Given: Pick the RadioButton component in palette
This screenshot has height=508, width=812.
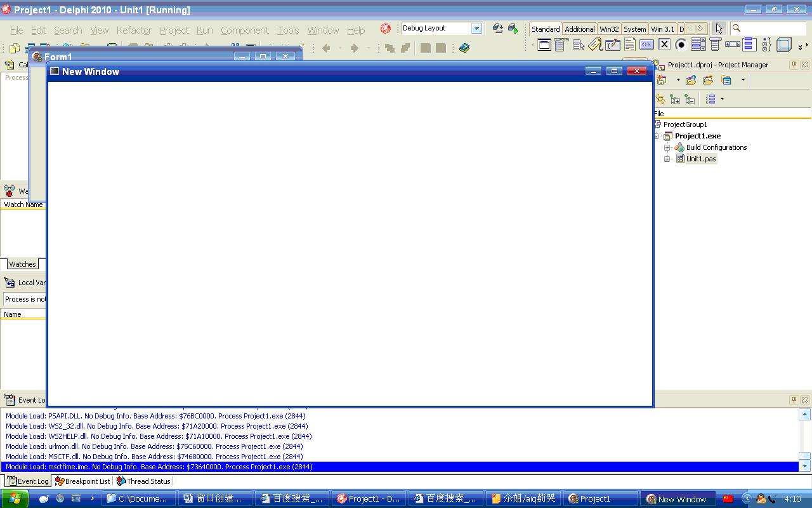Looking at the screenshot, I should [681, 44].
